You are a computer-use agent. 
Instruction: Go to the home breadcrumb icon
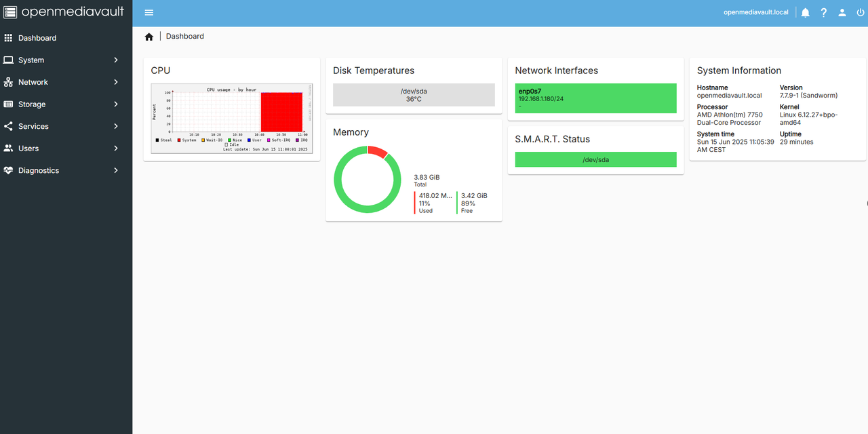pyautogui.click(x=149, y=37)
